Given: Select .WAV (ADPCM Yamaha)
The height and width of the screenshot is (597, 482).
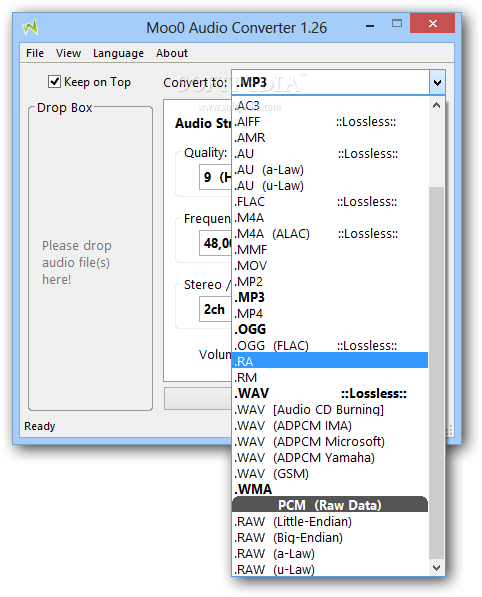Looking at the screenshot, I should point(330,457).
